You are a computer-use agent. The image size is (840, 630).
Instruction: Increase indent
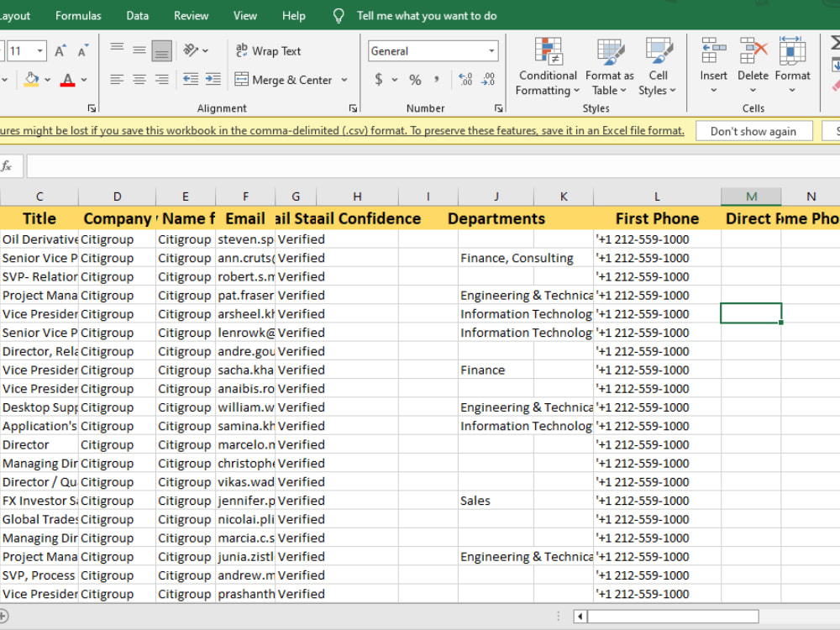[x=213, y=79]
